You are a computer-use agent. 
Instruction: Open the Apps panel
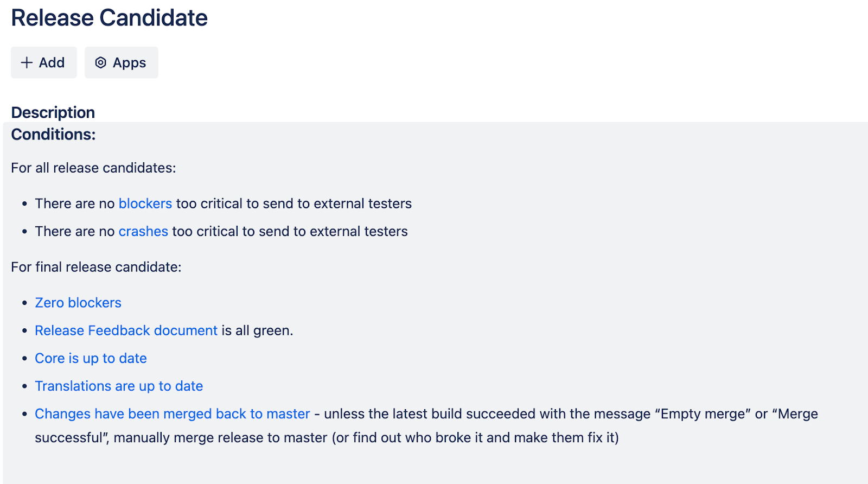click(121, 62)
